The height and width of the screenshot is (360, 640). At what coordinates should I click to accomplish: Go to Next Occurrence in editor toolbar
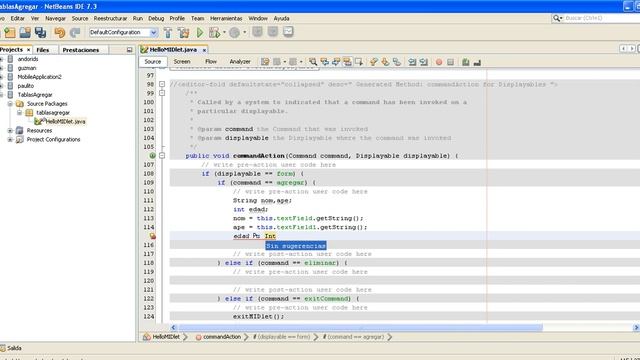coord(336,62)
